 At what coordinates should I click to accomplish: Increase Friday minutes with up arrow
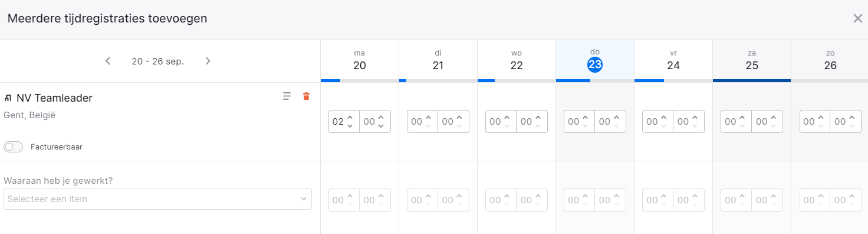point(695,118)
